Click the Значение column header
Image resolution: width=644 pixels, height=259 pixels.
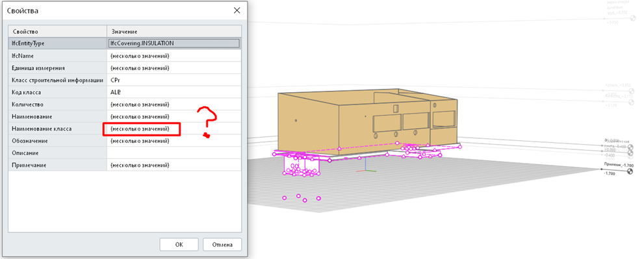174,31
